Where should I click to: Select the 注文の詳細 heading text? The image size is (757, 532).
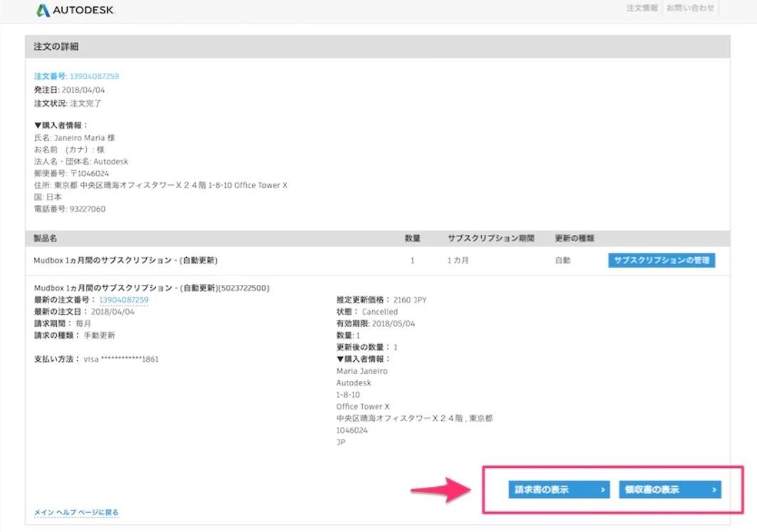click(x=56, y=47)
